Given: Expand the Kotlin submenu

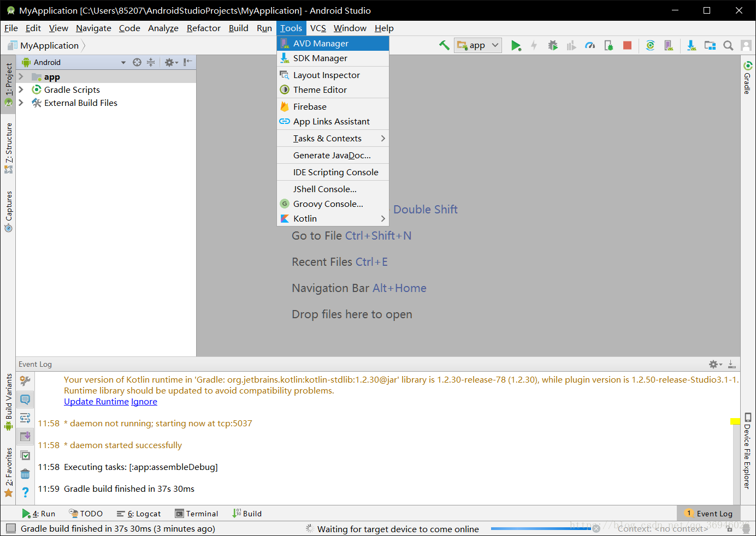Looking at the screenshot, I should click(333, 218).
